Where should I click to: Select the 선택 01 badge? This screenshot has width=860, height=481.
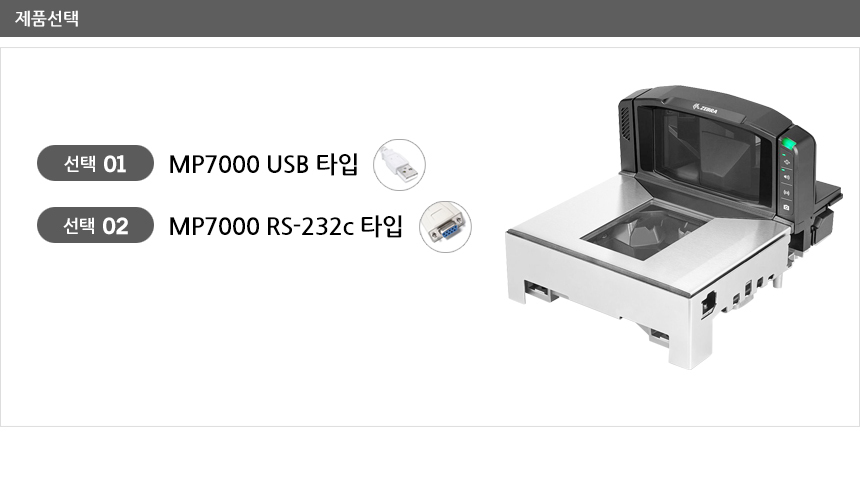click(95, 163)
